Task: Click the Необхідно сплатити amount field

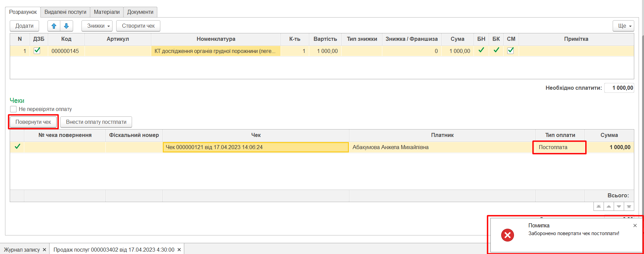Action: (619, 88)
